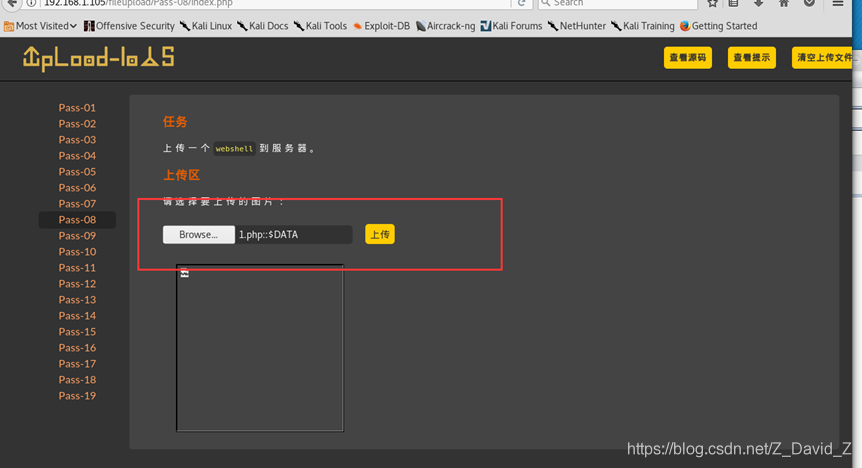862x468 pixels.
Task: Click the 查看源码 view source button
Action: click(688, 58)
